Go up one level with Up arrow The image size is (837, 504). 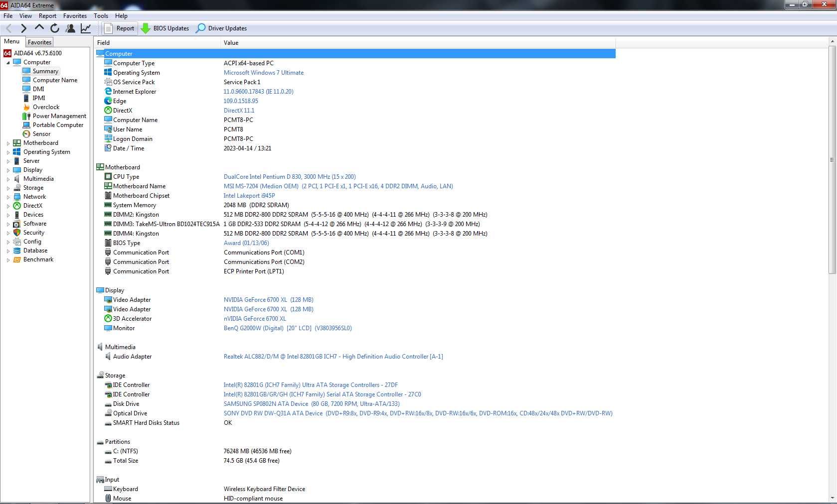point(39,28)
